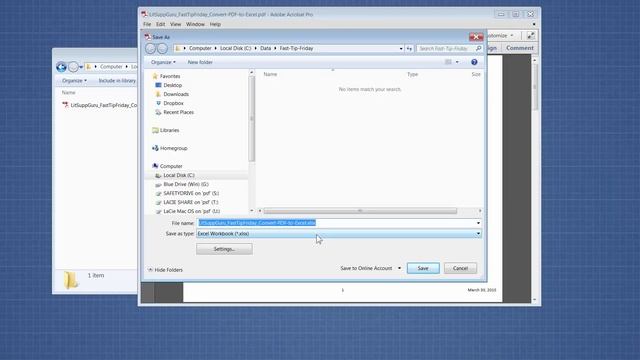This screenshot has width=640, height=360.
Task: Click the Acrobat toolbar expand icon
Action: (x=530, y=36)
